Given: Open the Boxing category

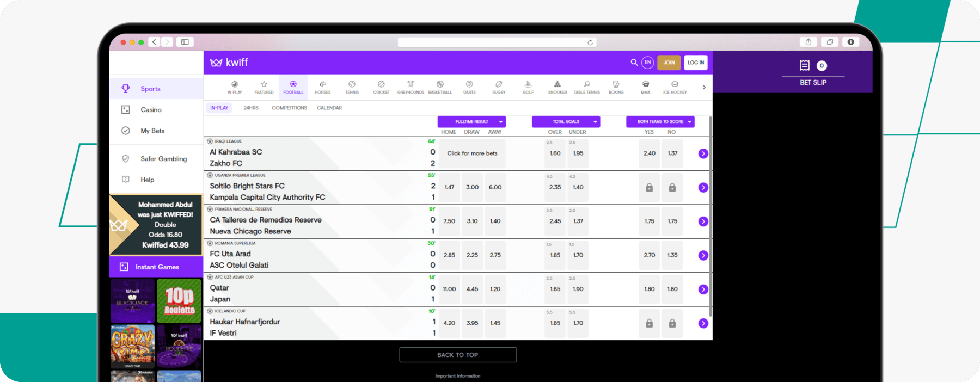Looking at the screenshot, I should (616, 87).
